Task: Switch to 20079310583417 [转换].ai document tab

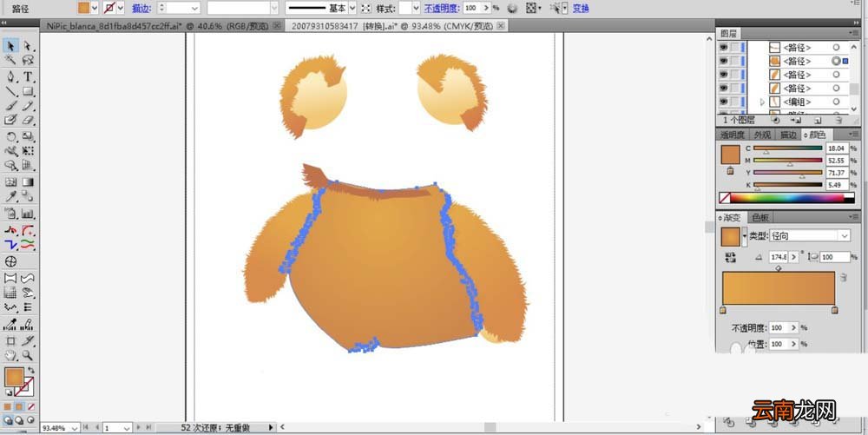Action: tap(391, 25)
